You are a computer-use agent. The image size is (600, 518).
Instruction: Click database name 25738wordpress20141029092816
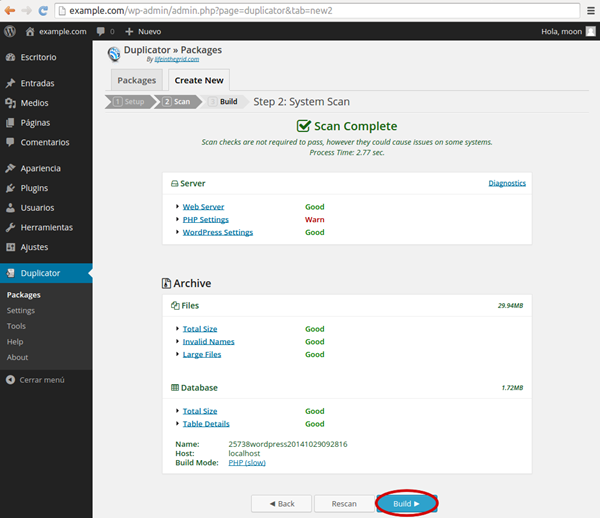pos(288,444)
